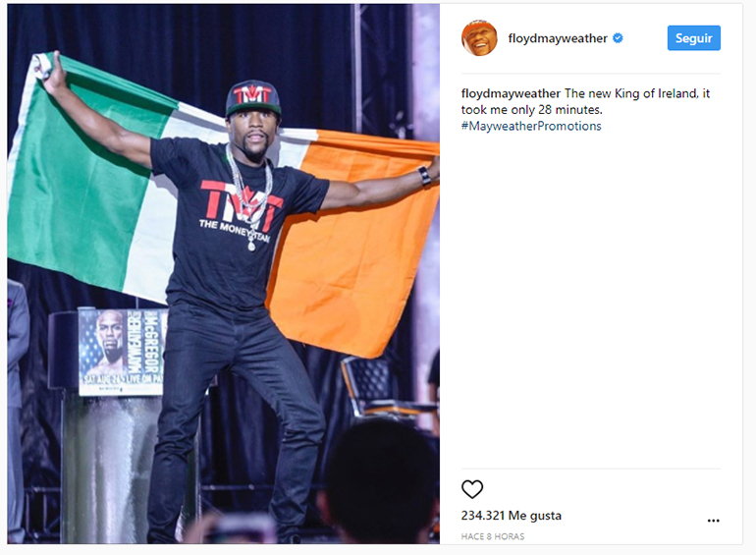Screen dimensions: 756x555
Task: Click the TMT cap in the photo
Action: pyautogui.click(x=253, y=97)
